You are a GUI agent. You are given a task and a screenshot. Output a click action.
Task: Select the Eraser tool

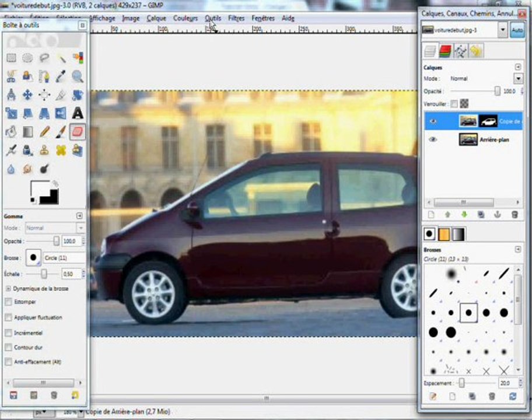click(78, 132)
